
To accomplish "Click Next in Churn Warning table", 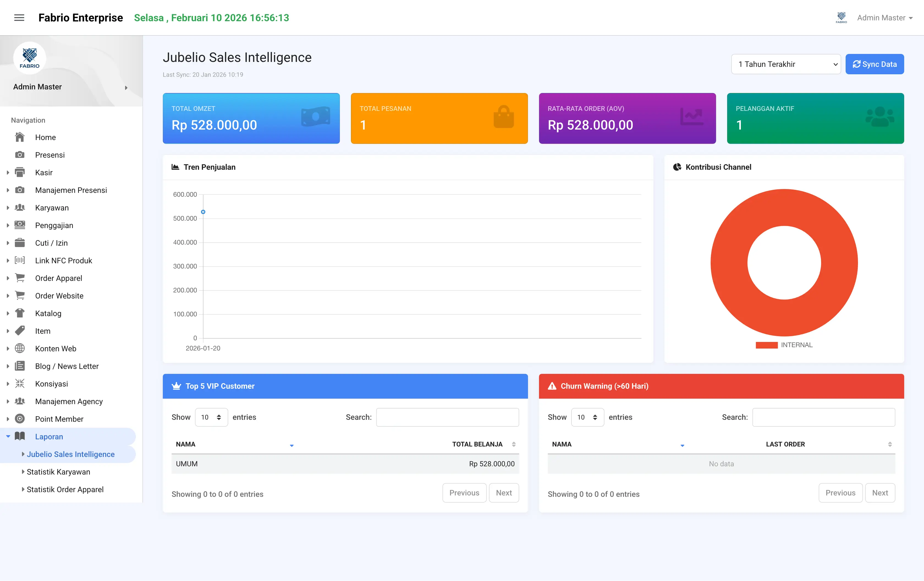I will 880,493.
